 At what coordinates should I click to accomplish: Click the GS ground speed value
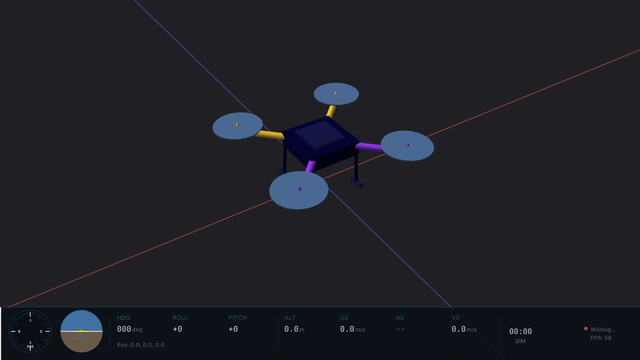pyautogui.click(x=352, y=329)
